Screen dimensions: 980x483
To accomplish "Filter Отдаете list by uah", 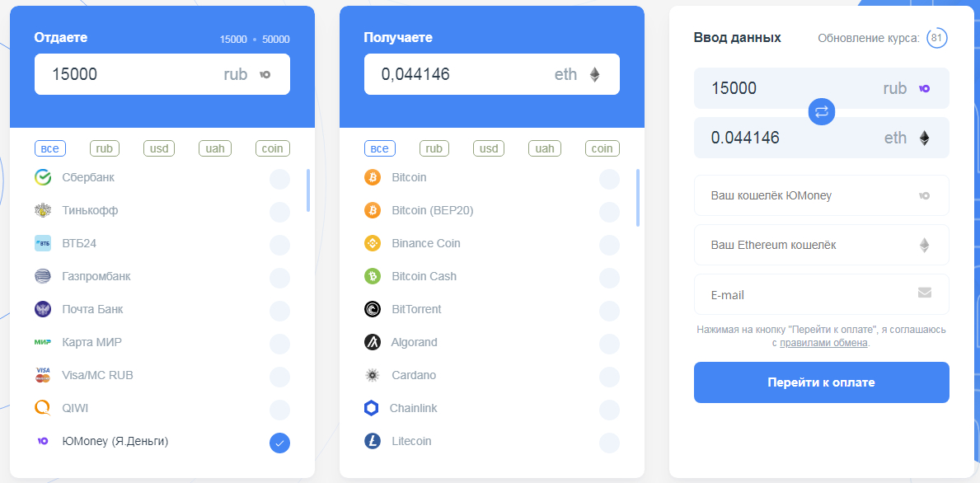I will tap(215, 148).
